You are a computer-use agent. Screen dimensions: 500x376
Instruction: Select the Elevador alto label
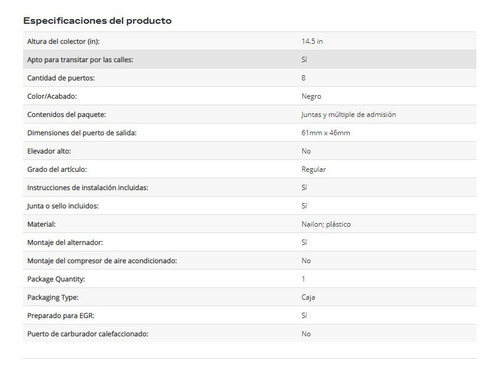(49, 151)
